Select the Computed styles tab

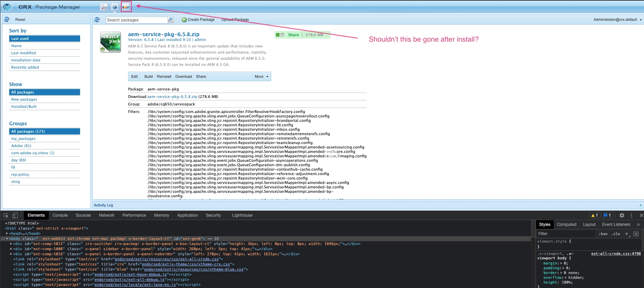[x=566, y=225]
